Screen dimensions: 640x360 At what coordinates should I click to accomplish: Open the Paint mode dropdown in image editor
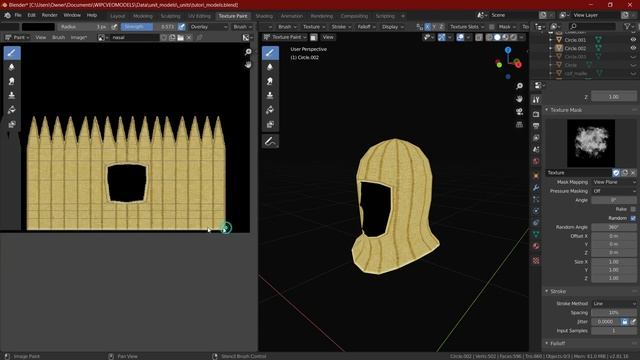click(x=17, y=38)
